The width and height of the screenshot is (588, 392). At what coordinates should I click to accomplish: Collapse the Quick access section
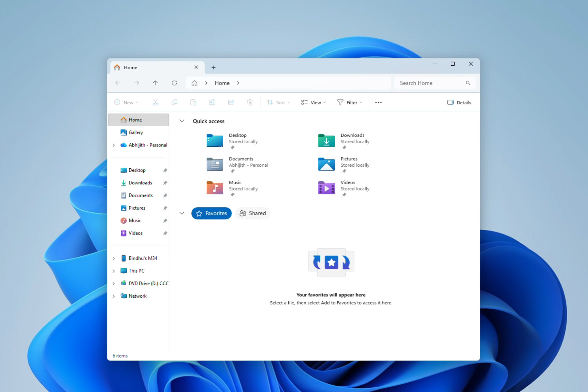pos(182,121)
